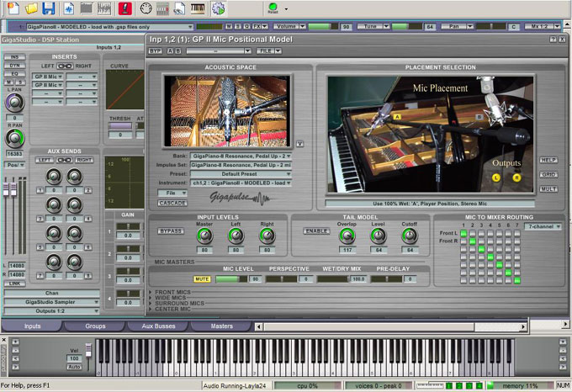Click the Auto button under Vel
Screen dimensions: 572x392
[x=74, y=367]
